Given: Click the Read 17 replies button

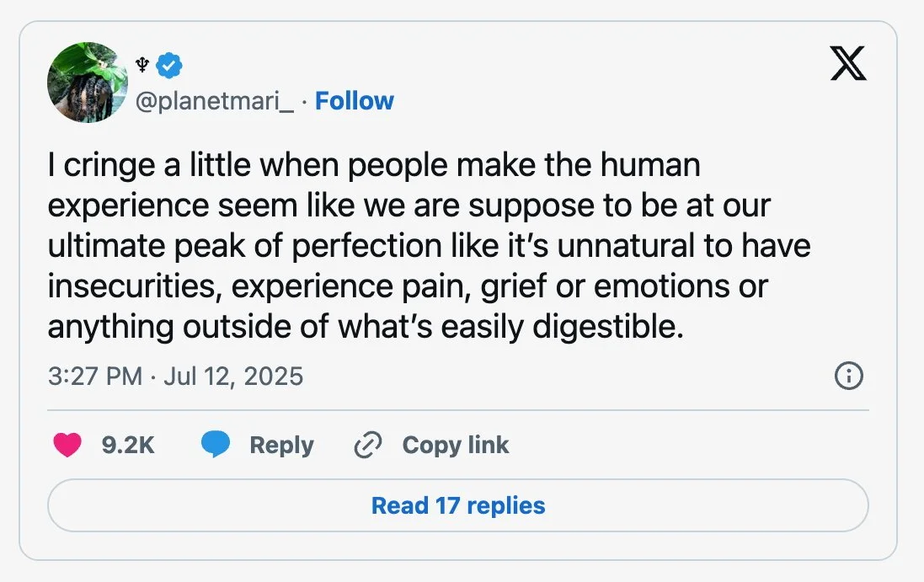Looking at the screenshot, I should 458,505.
